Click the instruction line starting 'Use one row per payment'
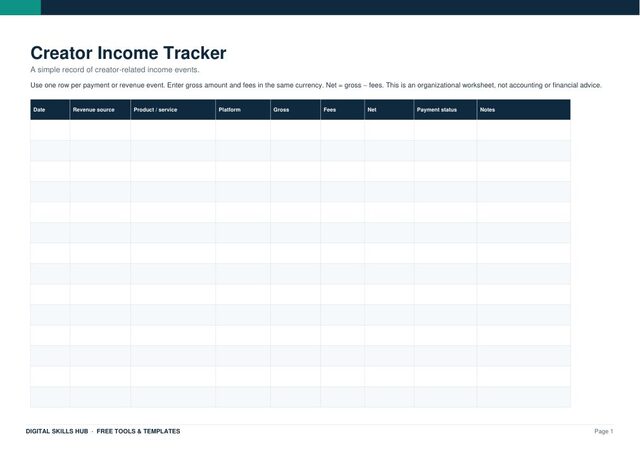This screenshot has width=640, height=453. tap(316, 85)
